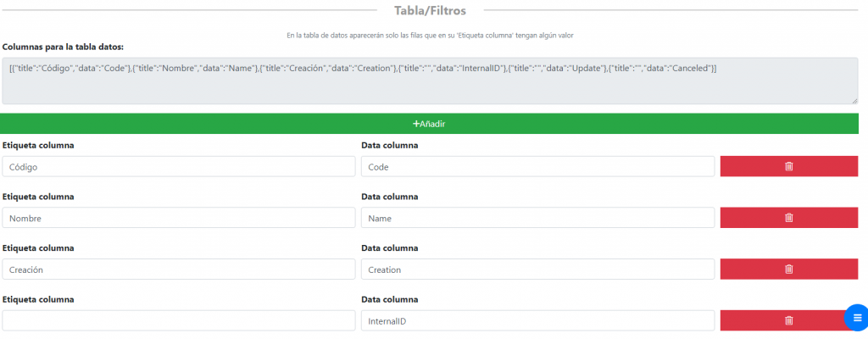
Task: Click the 'Etiqueta columna' label above Código
Action: [x=38, y=146]
